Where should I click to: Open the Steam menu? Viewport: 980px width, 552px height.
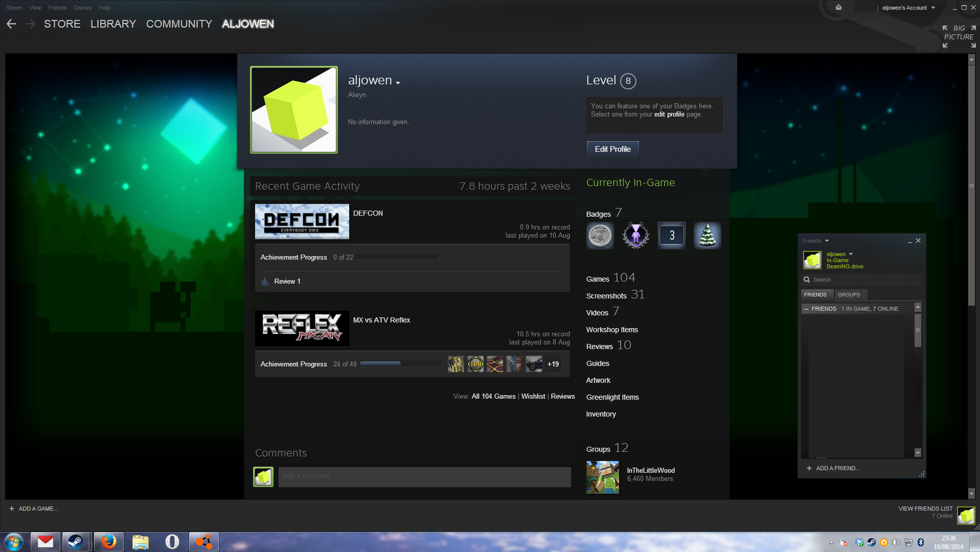coord(14,8)
